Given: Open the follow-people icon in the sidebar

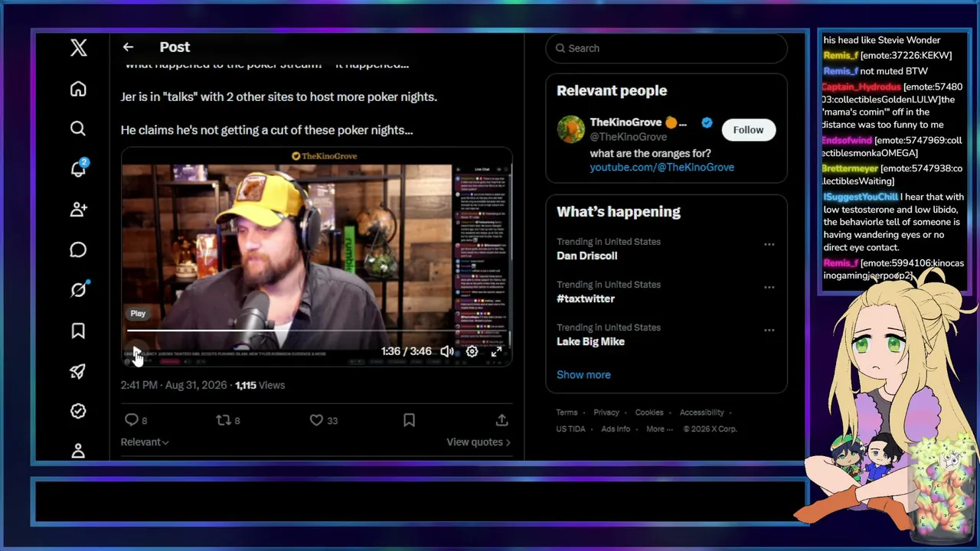Looking at the screenshot, I should click(78, 210).
